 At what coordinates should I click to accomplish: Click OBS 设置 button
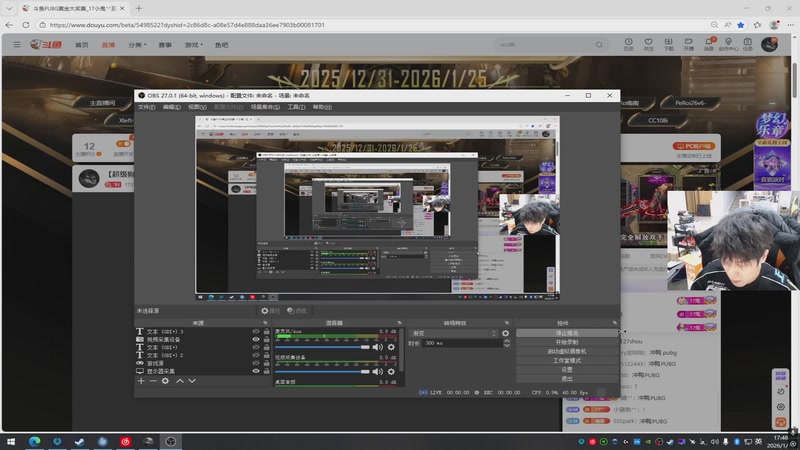pyautogui.click(x=567, y=370)
